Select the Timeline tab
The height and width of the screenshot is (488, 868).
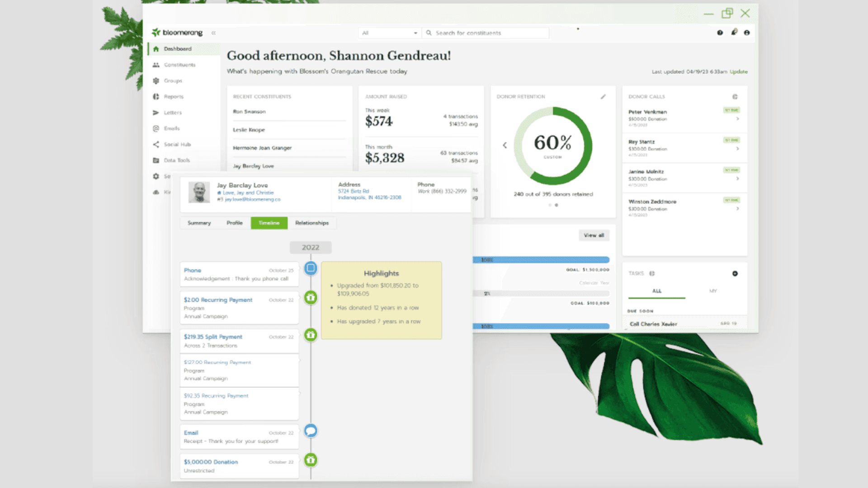269,223
